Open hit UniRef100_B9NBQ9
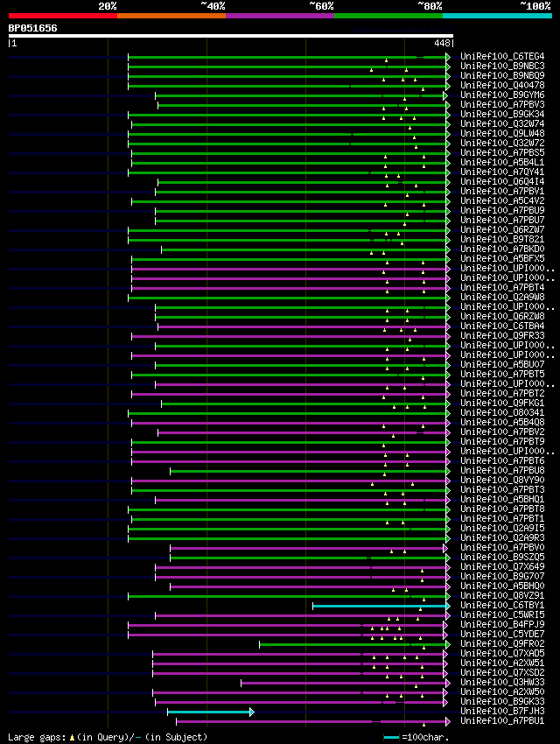Viewport: 560px width, 744px height. point(502,75)
